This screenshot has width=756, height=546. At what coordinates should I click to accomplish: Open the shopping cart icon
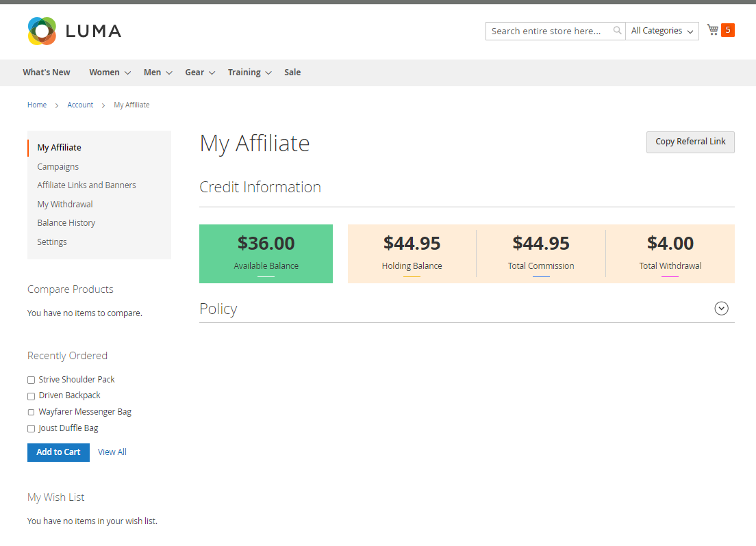point(713,30)
